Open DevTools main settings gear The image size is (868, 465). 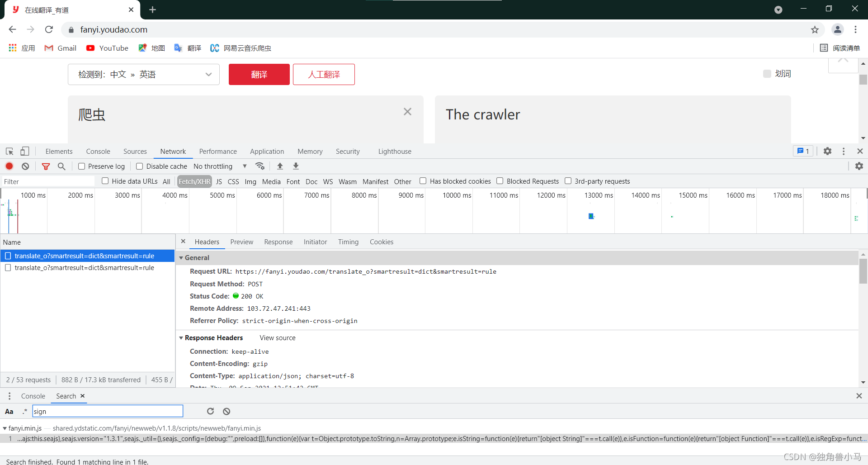click(x=827, y=151)
